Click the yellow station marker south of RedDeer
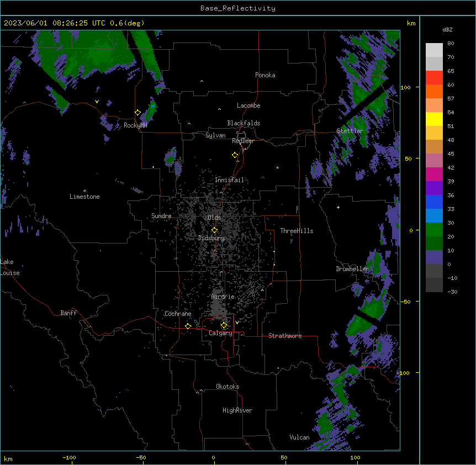 [x=235, y=155]
